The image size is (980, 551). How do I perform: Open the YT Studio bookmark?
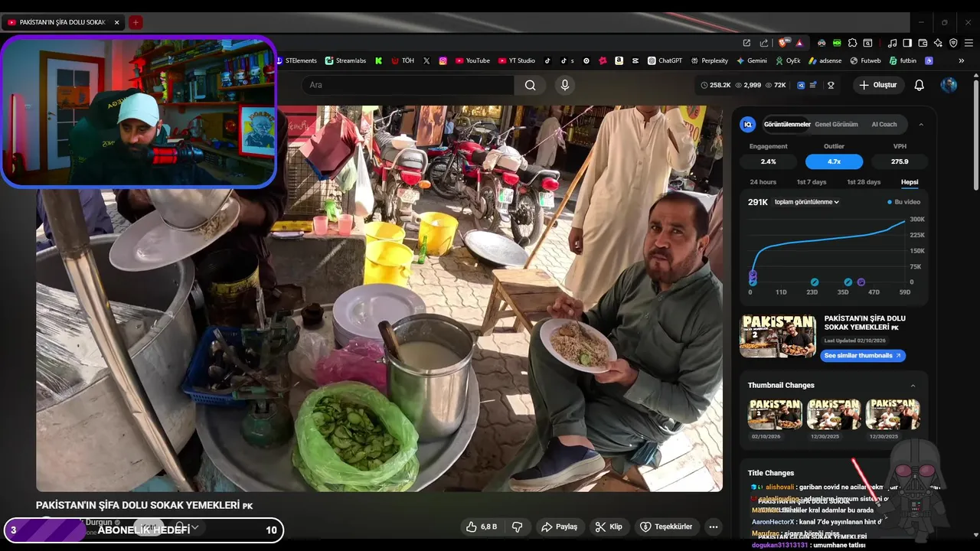pyautogui.click(x=517, y=60)
